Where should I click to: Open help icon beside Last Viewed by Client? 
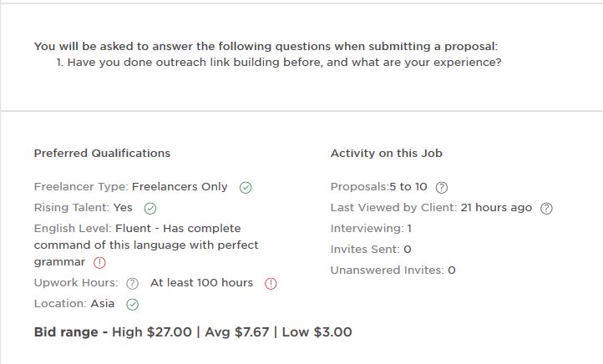click(547, 209)
